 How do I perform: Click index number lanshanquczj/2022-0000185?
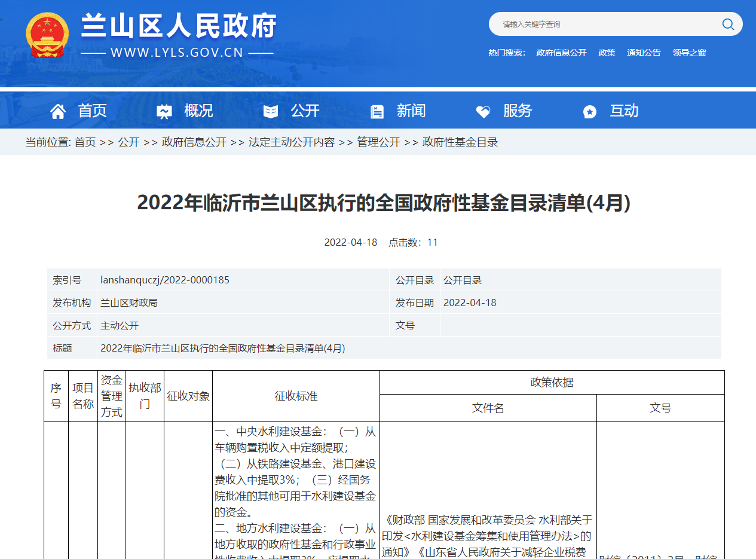pyautogui.click(x=165, y=280)
